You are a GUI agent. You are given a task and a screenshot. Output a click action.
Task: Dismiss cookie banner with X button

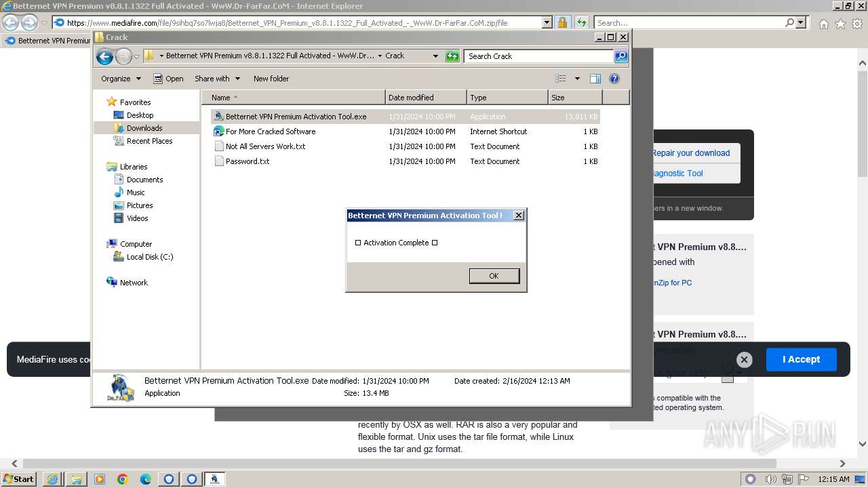coord(744,360)
